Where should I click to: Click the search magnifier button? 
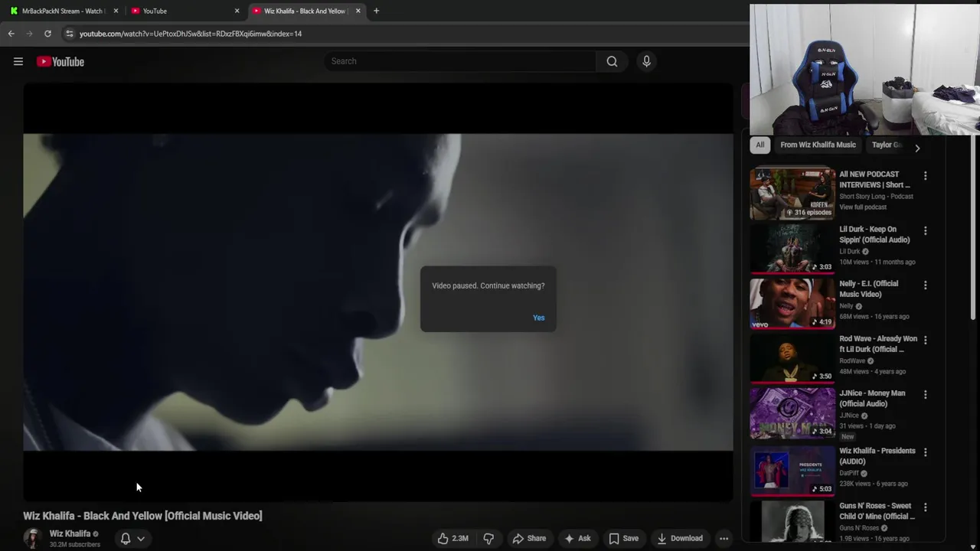click(612, 61)
